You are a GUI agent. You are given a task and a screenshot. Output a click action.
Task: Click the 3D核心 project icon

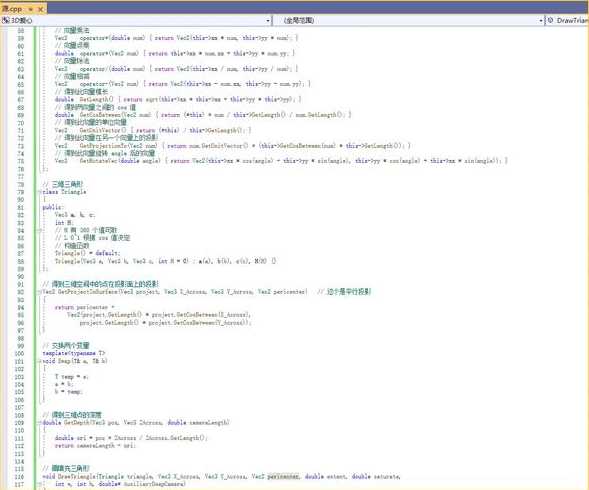(x=5, y=20)
